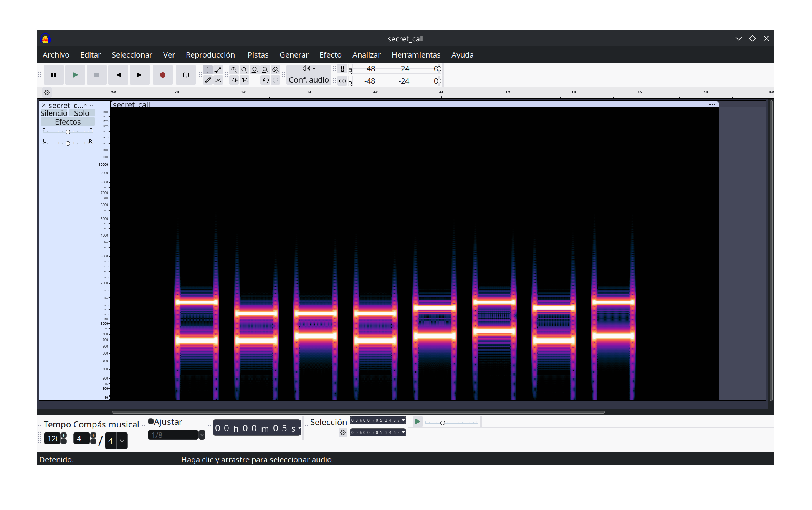Open the Efectos panel button
The image size is (812, 510).
68,122
